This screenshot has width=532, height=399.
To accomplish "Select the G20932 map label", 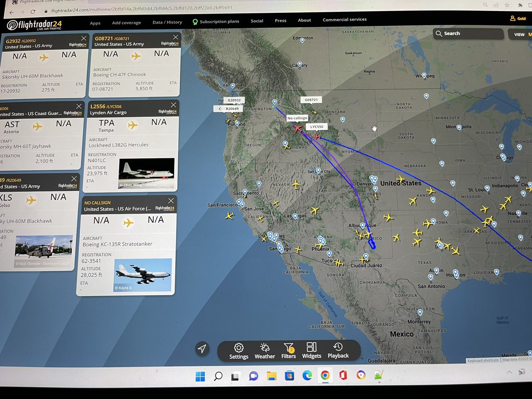I will pyautogui.click(x=234, y=101).
